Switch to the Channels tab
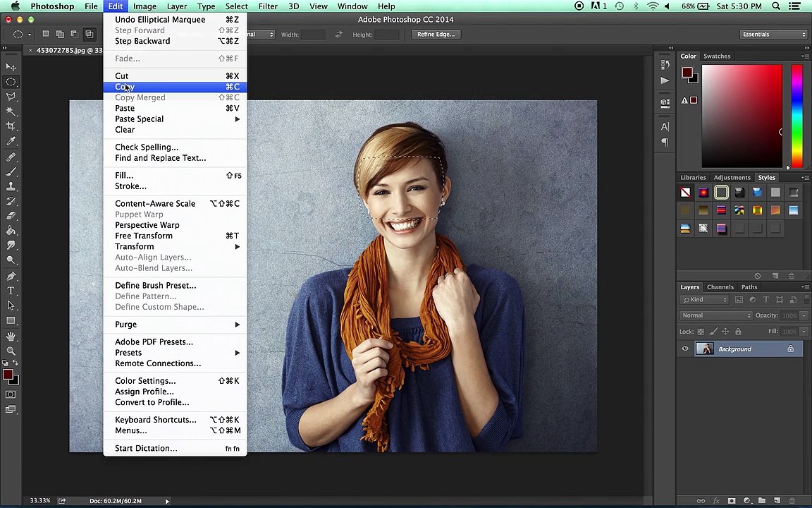 [720, 286]
